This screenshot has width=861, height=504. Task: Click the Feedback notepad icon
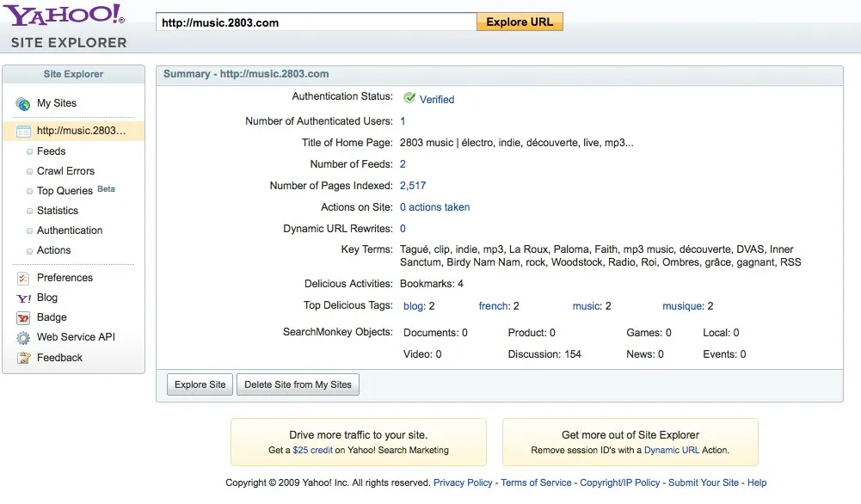pyautogui.click(x=23, y=358)
